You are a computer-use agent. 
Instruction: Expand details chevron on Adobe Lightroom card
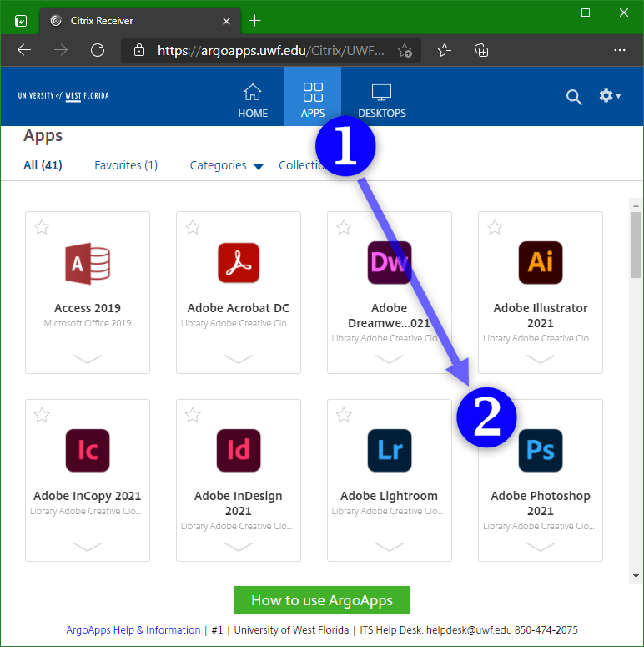390,547
